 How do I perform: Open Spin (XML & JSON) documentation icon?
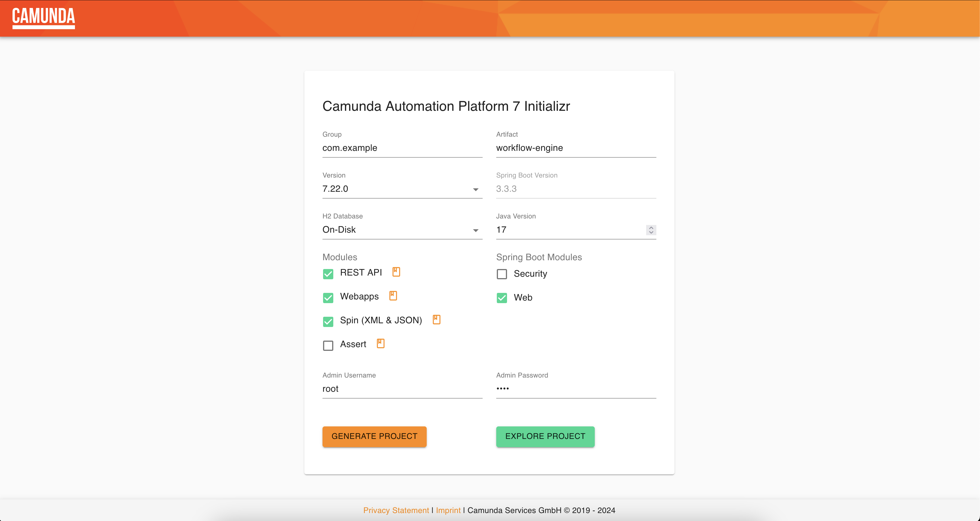[x=436, y=320]
